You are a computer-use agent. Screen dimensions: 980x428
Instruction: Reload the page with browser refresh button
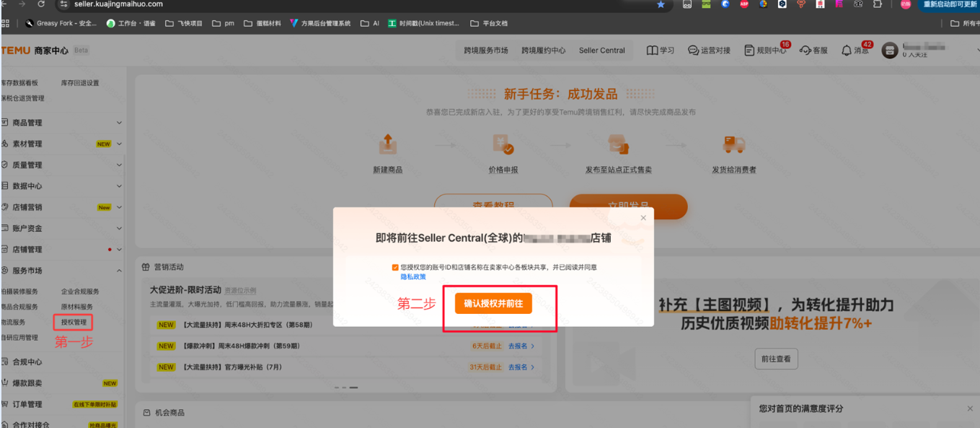click(41, 4)
